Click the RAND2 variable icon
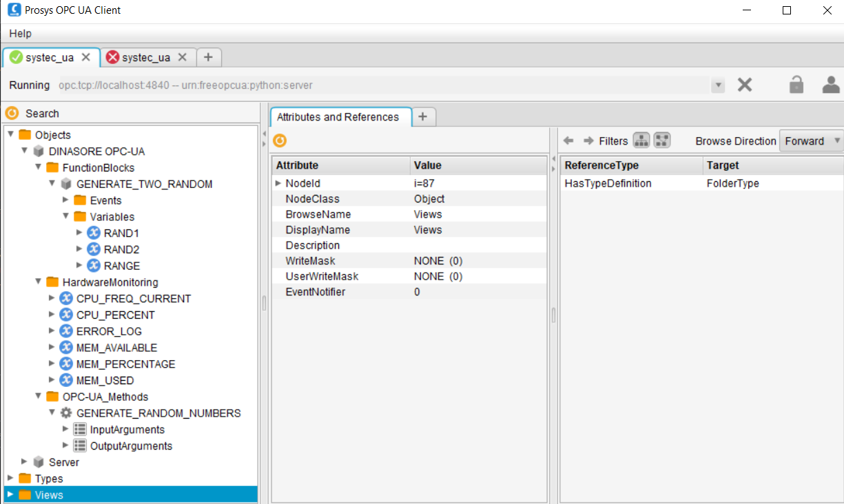The width and height of the screenshot is (844, 504). (x=94, y=249)
